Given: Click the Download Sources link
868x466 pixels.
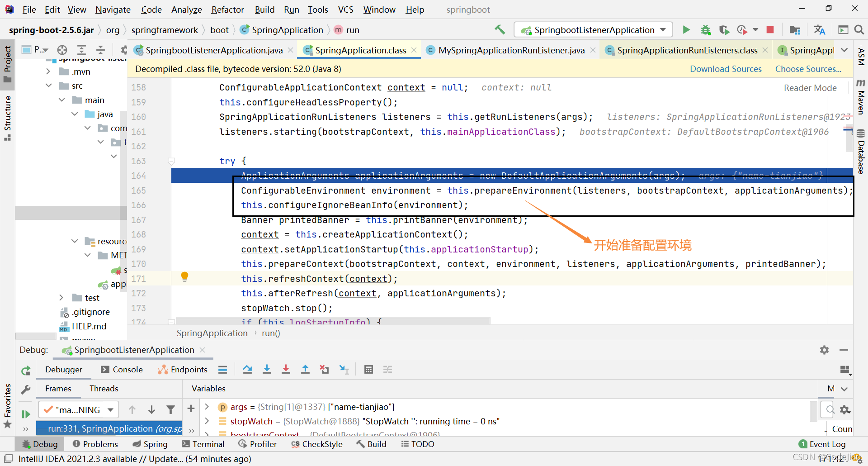Looking at the screenshot, I should pyautogui.click(x=726, y=69).
